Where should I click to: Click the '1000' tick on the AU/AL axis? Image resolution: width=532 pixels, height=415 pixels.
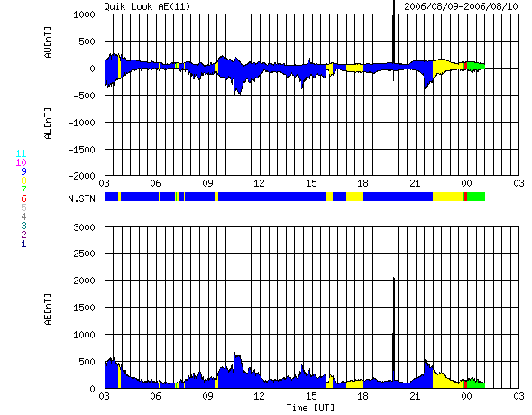84,14
